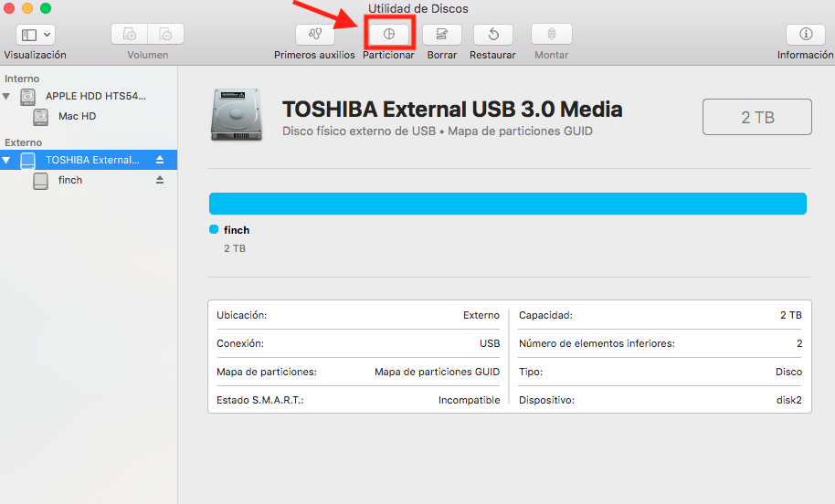Open the Visualización sidebar view dropdown
835x504 pixels.
tap(36, 35)
